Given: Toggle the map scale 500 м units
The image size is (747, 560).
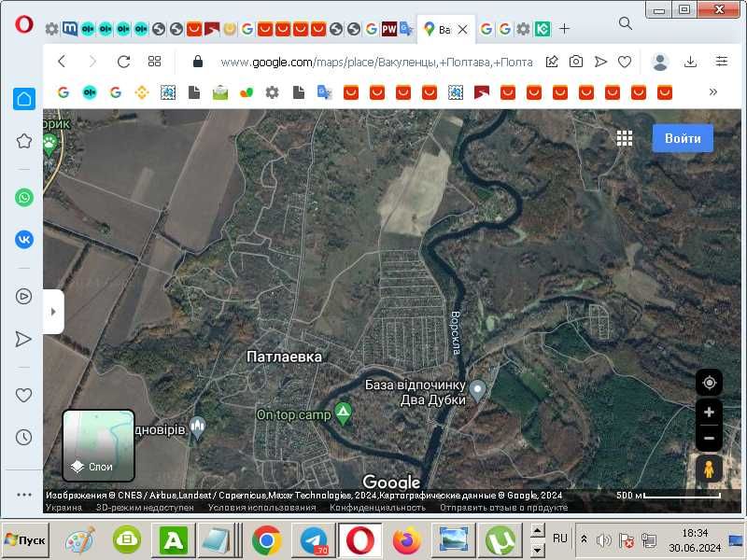Looking at the screenshot, I should click(x=669, y=496).
